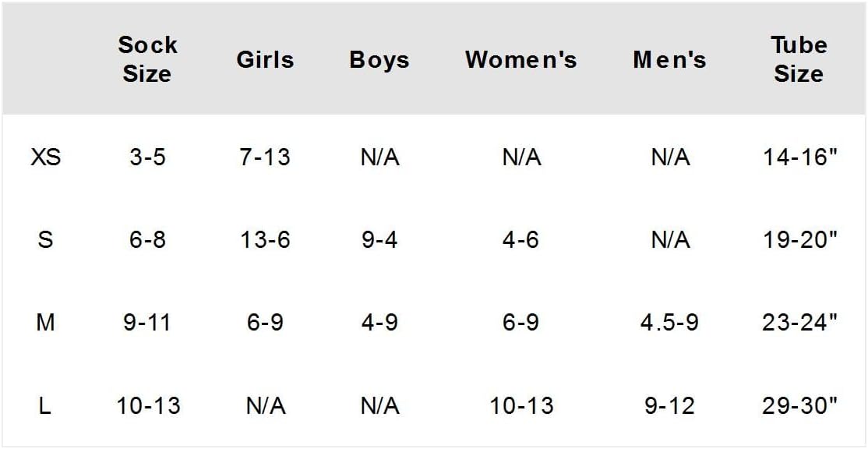Select the L row label
Image resolution: width=868 pixels, height=449 pixels.
[x=45, y=405]
